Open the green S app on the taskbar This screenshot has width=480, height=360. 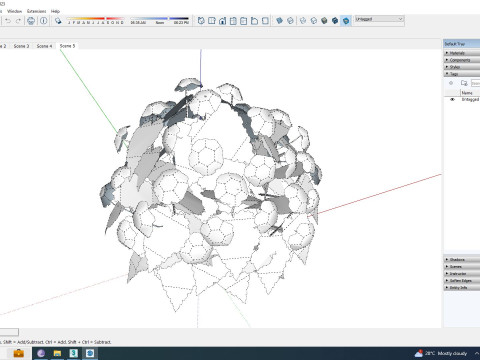[x=74, y=353]
